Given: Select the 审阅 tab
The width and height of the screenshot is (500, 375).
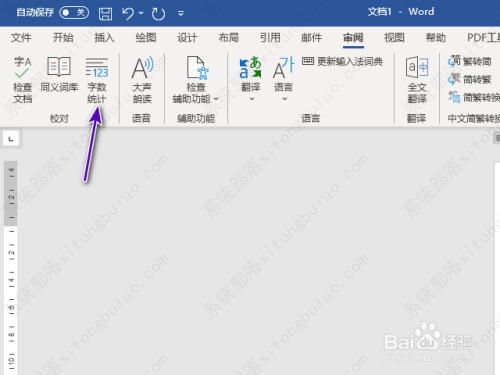Looking at the screenshot, I should [353, 38].
